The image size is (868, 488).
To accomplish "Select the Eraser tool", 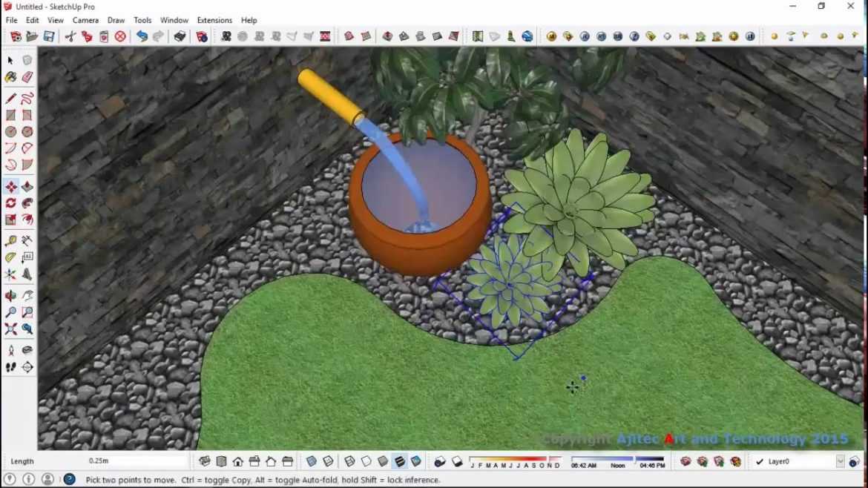I will (x=27, y=77).
